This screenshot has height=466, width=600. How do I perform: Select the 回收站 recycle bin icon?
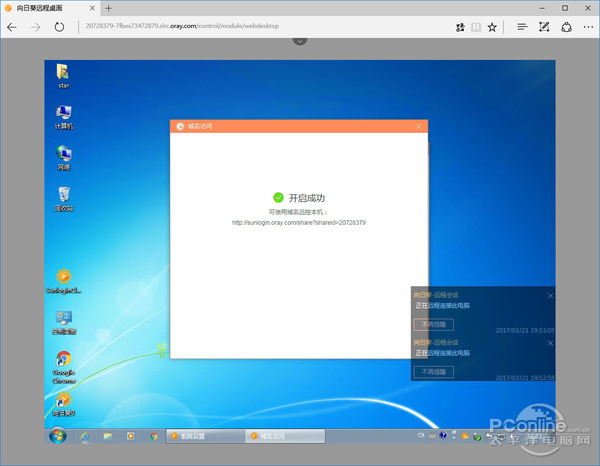coord(64,199)
